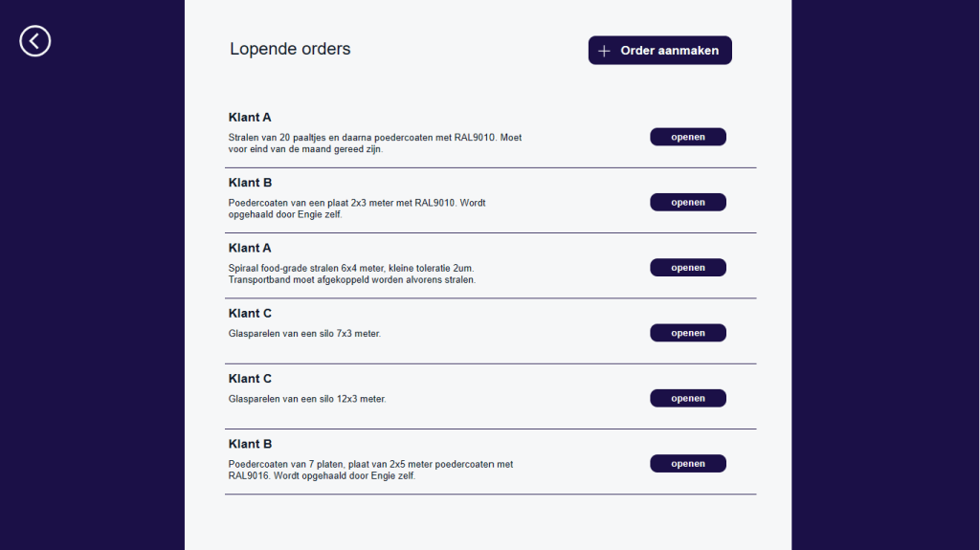Screen dimensions: 980x550
Task: Open the 2x3 meter plaat order
Action: click(687, 202)
